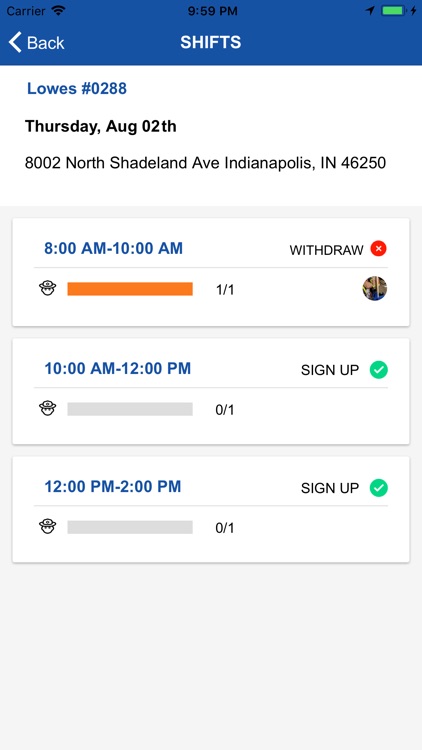Tap the location arrow in status bar
This screenshot has width=422, height=750.
tap(370, 11)
